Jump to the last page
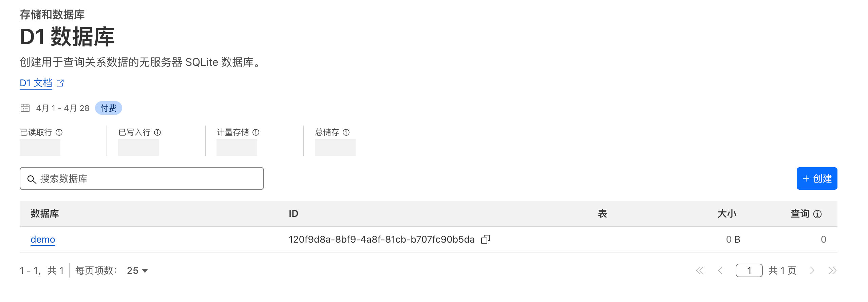 832,270
